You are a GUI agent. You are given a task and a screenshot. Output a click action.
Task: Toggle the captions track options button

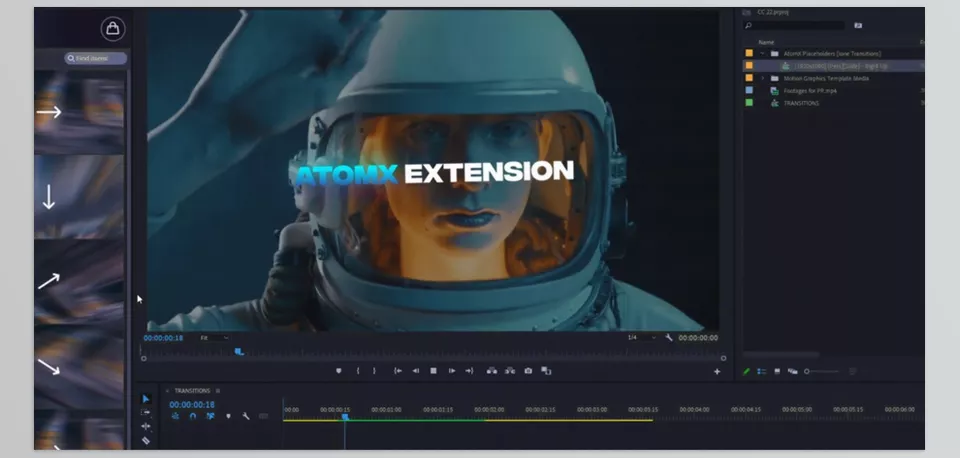[264, 416]
